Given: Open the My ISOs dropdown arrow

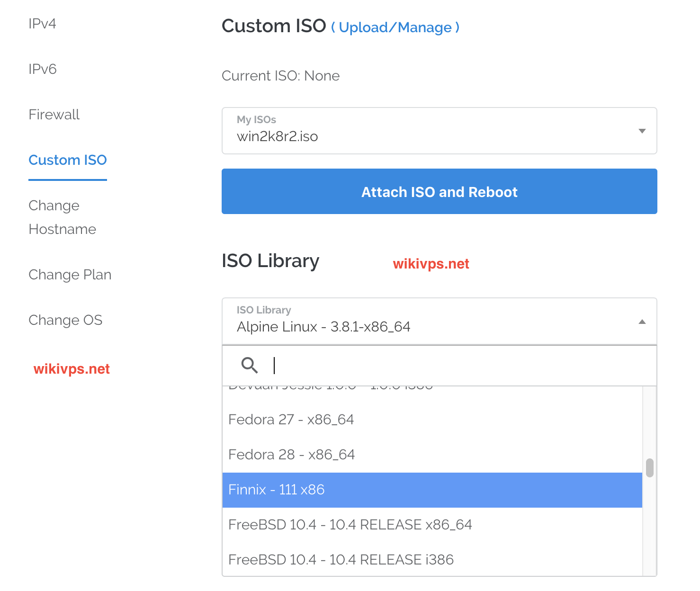Looking at the screenshot, I should coord(642,131).
